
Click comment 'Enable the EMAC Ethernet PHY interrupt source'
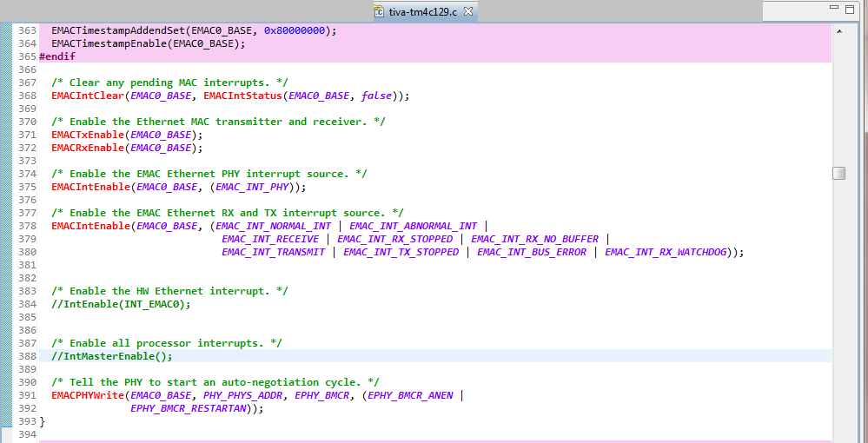pos(209,174)
